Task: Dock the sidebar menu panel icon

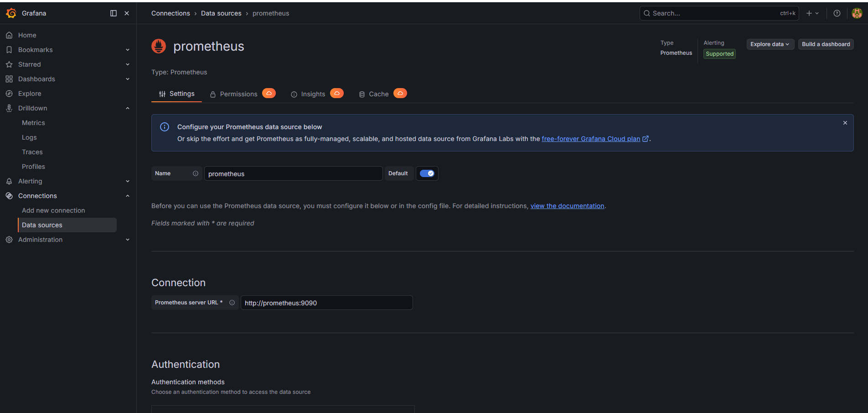Action: [114, 13]
